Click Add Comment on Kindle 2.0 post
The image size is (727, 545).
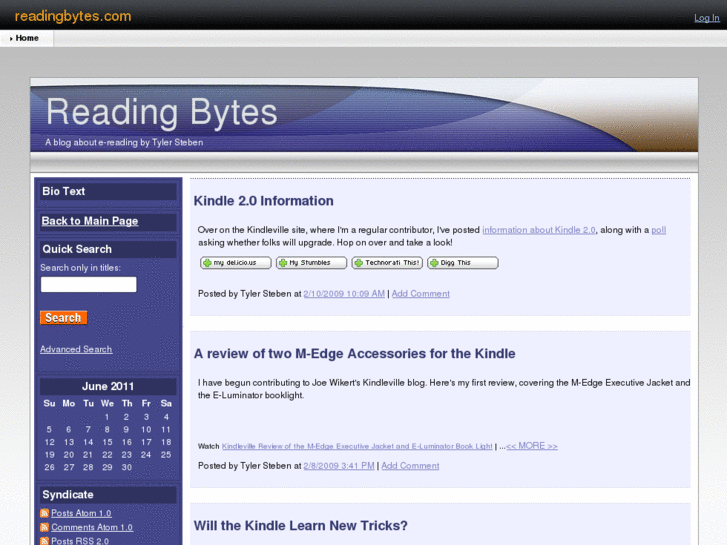[x=421, y=294]
